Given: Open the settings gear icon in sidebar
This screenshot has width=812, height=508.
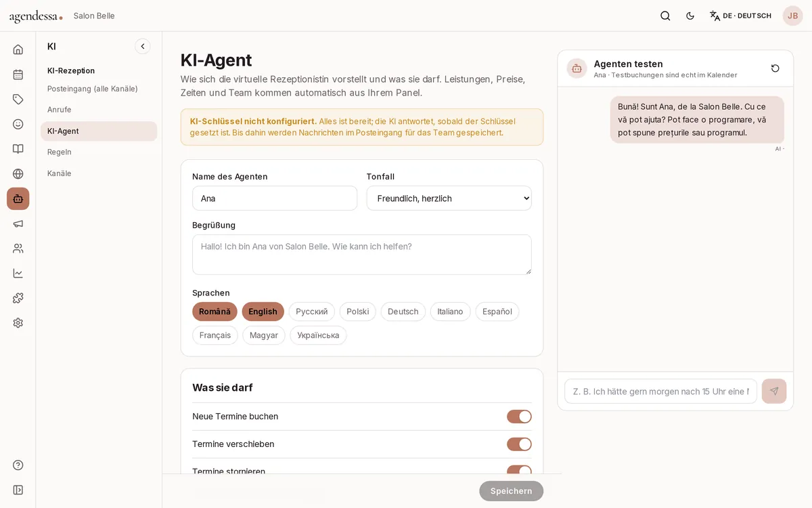Looking at the screenshot, I should (x=18, y=323).
